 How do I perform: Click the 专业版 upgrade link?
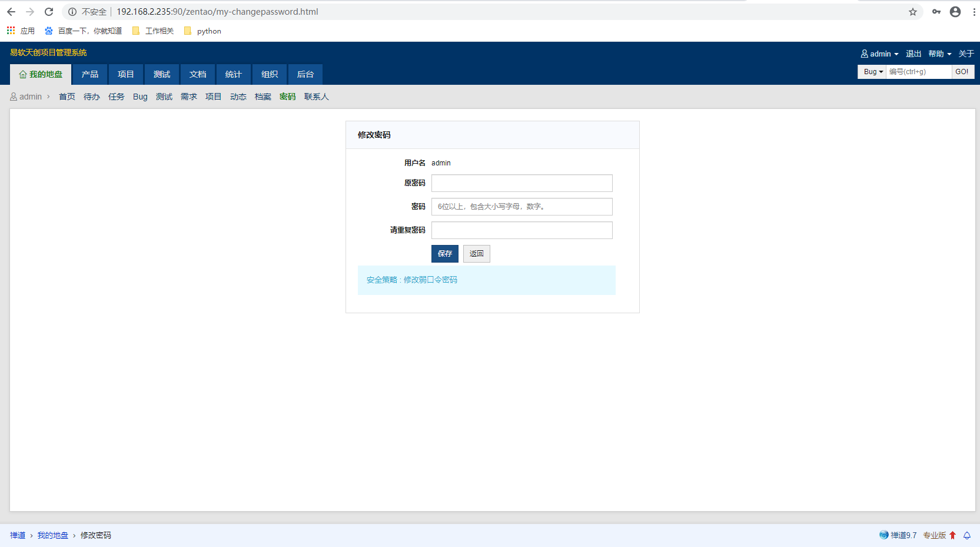(x=939, y=535)
